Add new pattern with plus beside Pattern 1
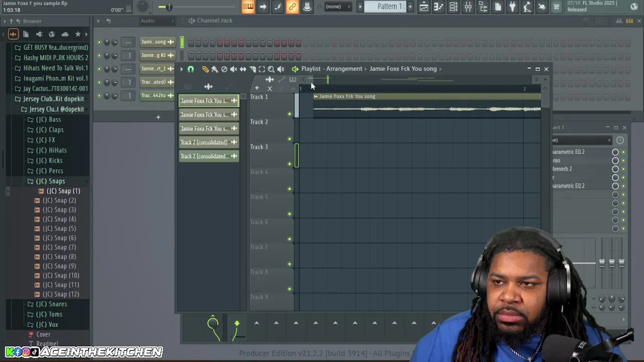This screenshot has height=362, width=644. point(410,7)
